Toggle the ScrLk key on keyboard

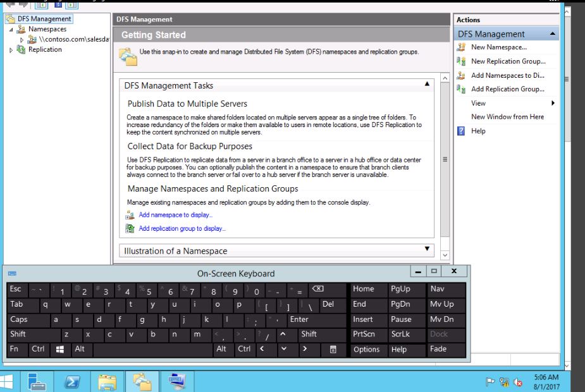point(406,334)
